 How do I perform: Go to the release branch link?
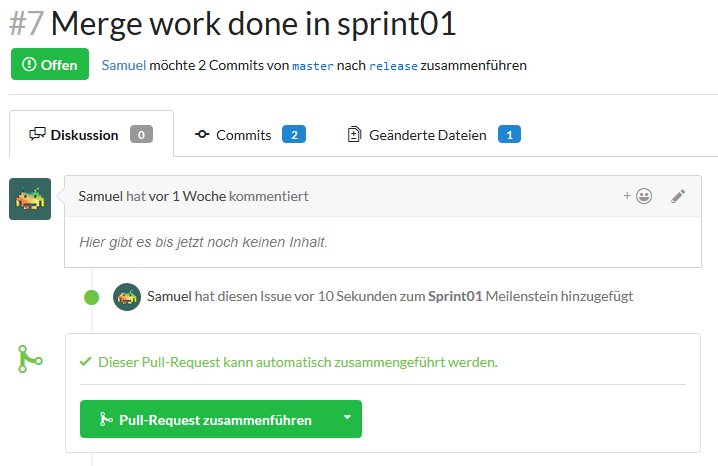(x=391, y=65)
